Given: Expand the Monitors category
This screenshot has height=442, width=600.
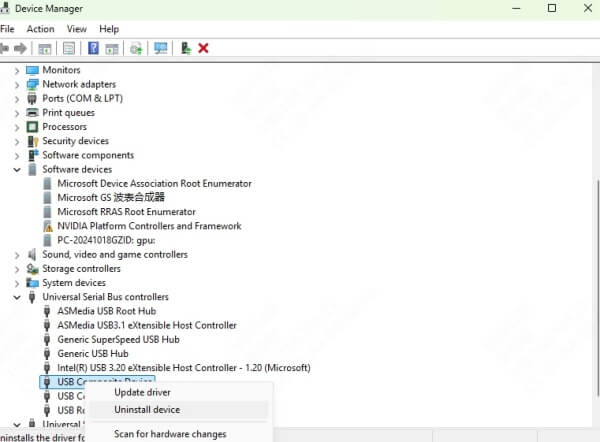Looking at the screenshot, I should (17, 70).
